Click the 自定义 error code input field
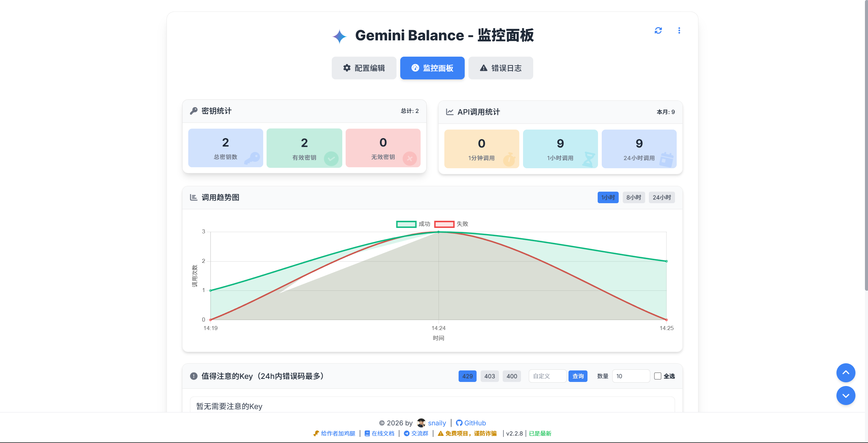This screenshot has height=443, width=868. tap(547, 376)
